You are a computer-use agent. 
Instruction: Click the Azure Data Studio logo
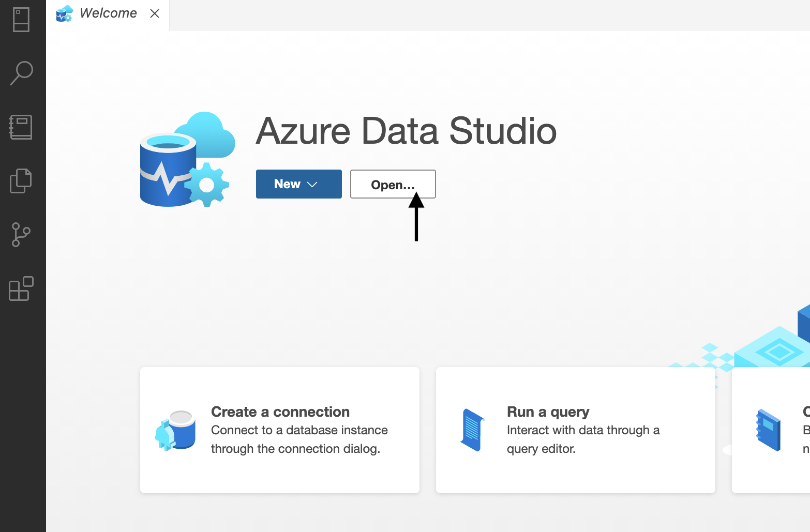[x=187, y=159]
